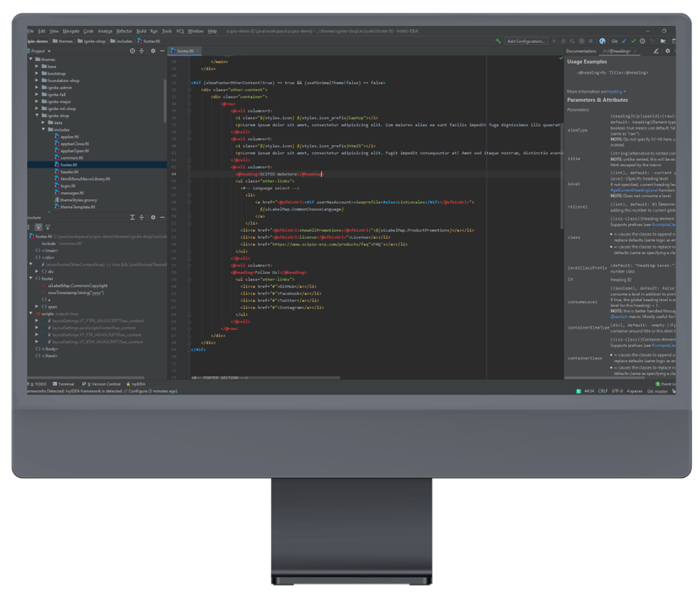The image size is (700, 593).
Task: Click the Build project hammer icon
Action: 498,41
